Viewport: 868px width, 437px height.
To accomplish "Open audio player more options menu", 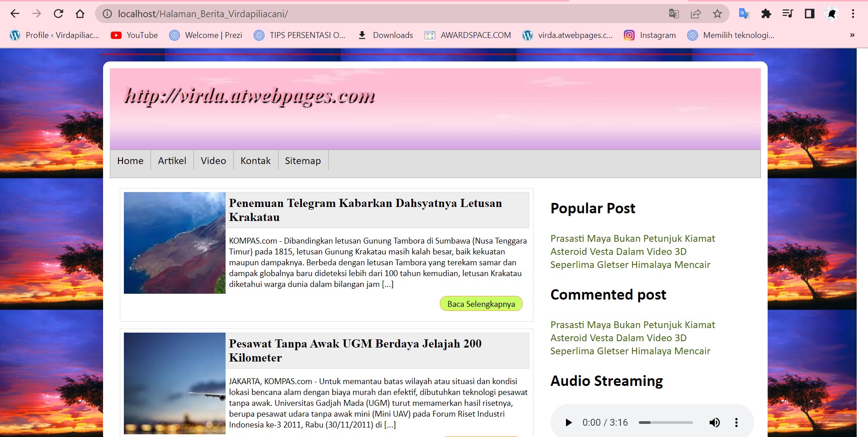I will [736, 423].
